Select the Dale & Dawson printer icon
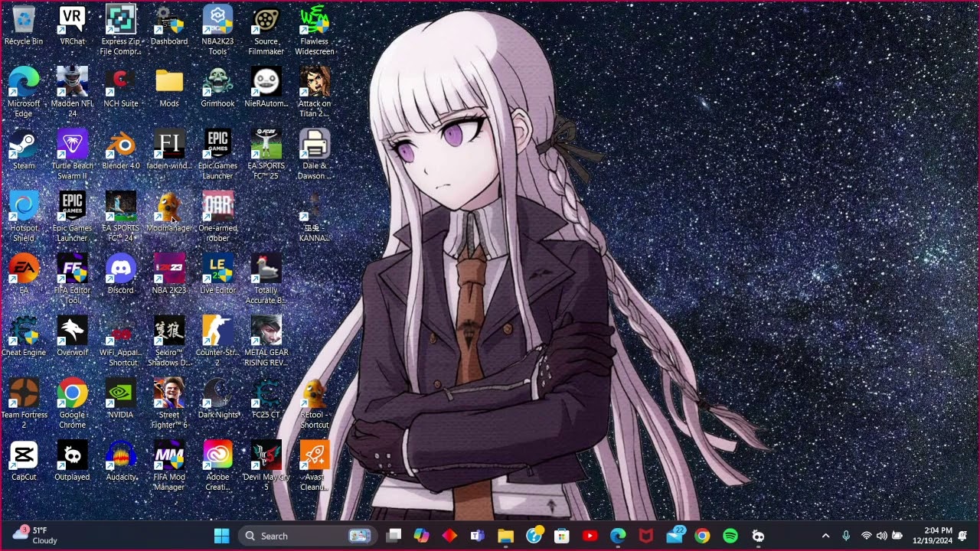 [315, 155]
